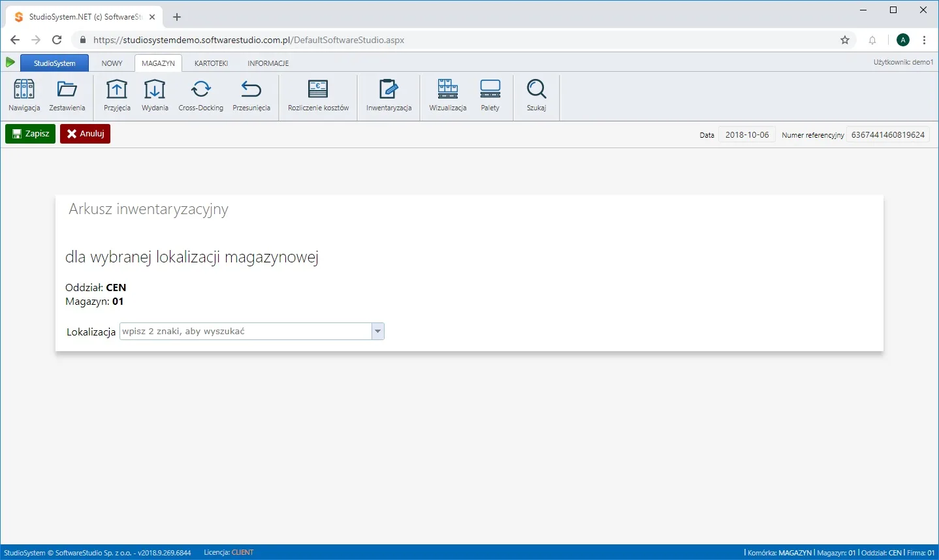Image resolution: width=939 pixels, height=560 pixels.
Task: Click the Numer referencyjny field
Action: (888, 135)
